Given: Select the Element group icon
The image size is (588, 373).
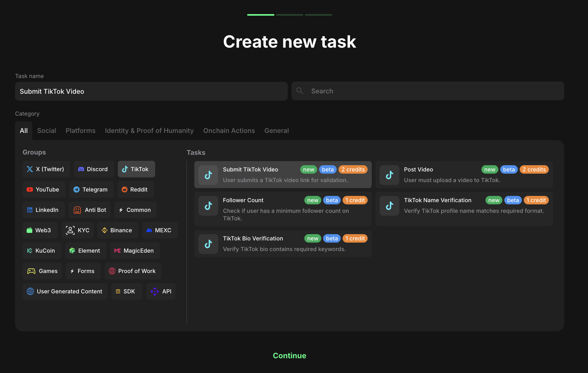Looking at the screenshot, I should (72, 251).
